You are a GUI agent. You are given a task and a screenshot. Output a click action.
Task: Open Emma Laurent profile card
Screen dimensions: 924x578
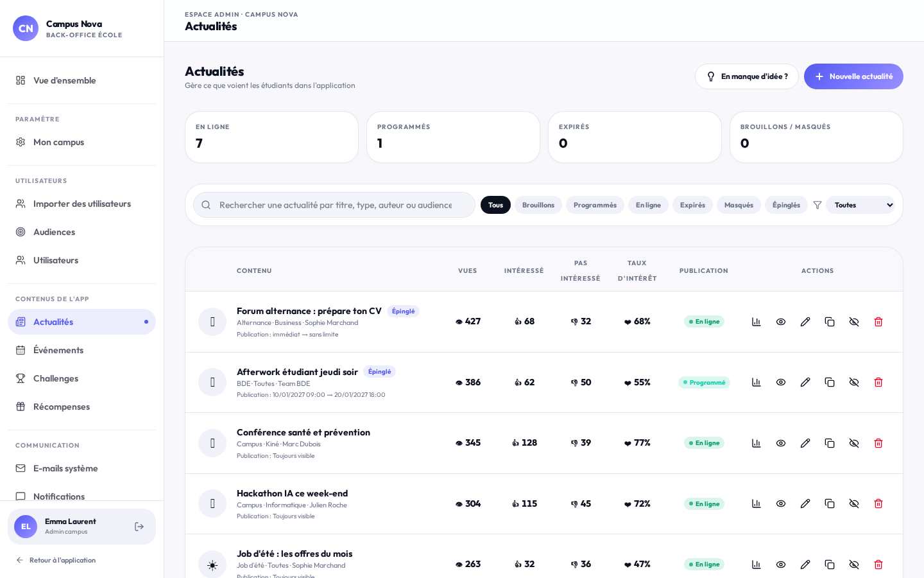coord(81,527)
